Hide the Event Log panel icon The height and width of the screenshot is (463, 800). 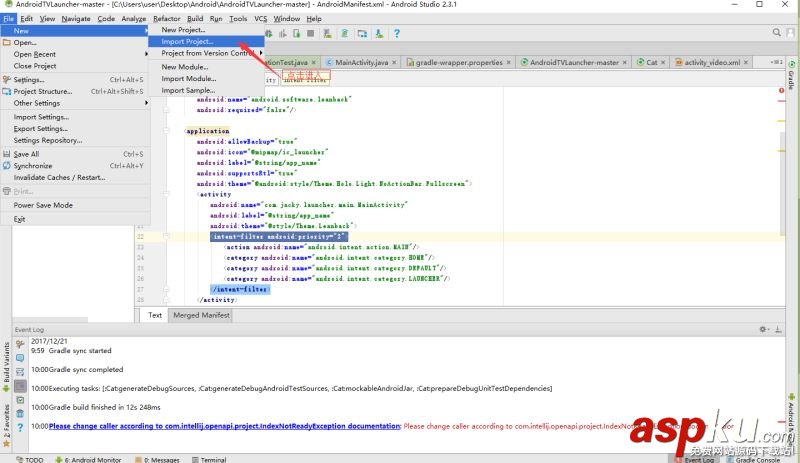tap(778, 329)
